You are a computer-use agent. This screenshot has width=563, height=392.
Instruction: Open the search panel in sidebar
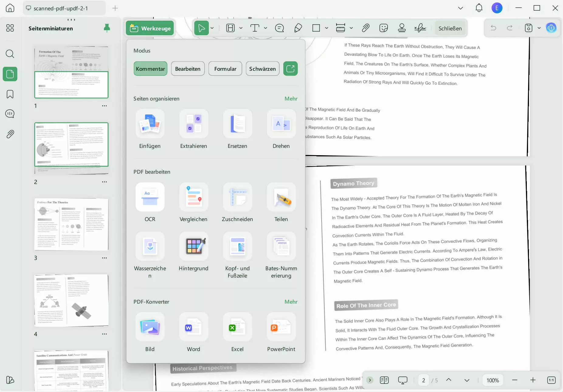(x=10, y=54)
